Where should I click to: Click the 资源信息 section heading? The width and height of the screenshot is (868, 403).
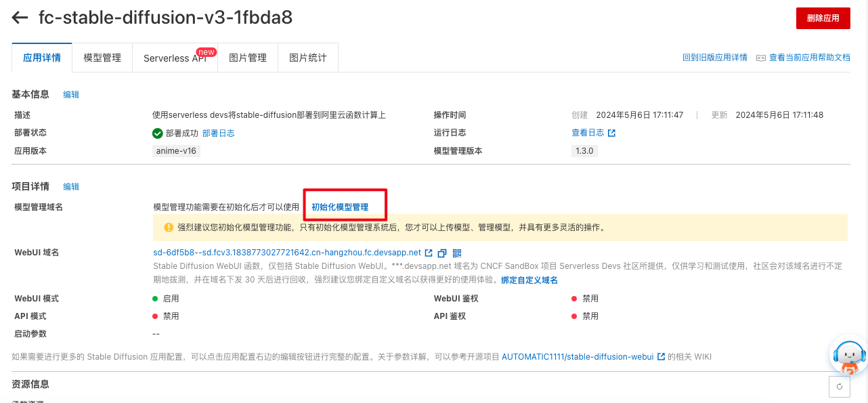point(30,384)
